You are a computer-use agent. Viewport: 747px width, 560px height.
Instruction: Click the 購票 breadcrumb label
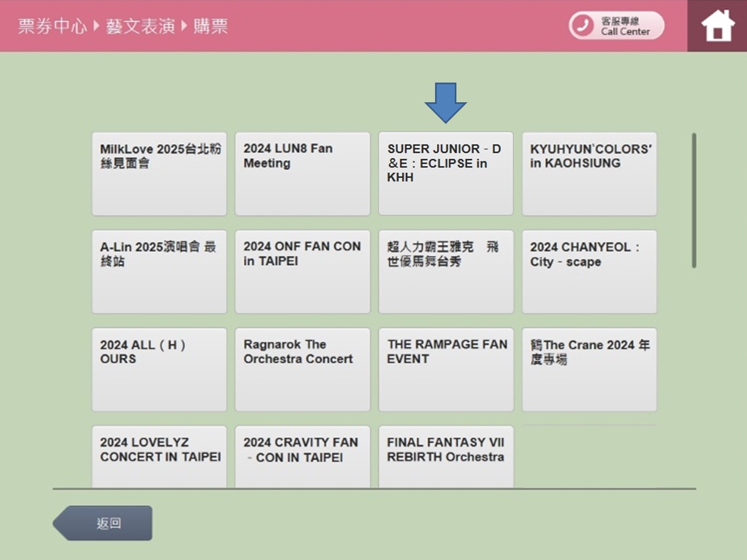pos(211,26)
